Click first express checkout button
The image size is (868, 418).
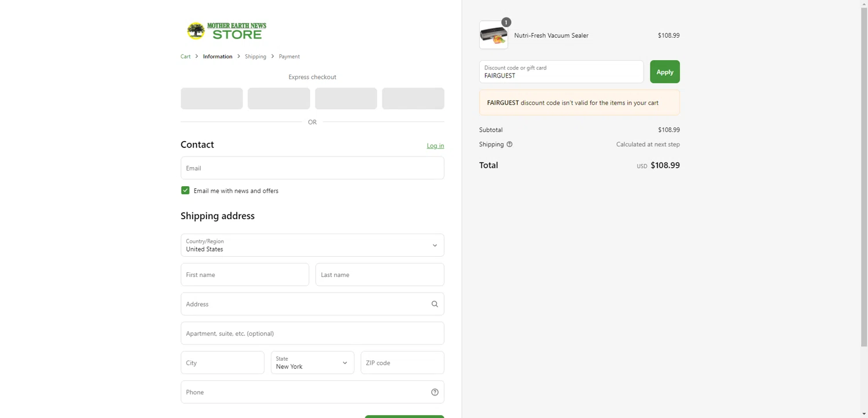(x=212, y=98)
